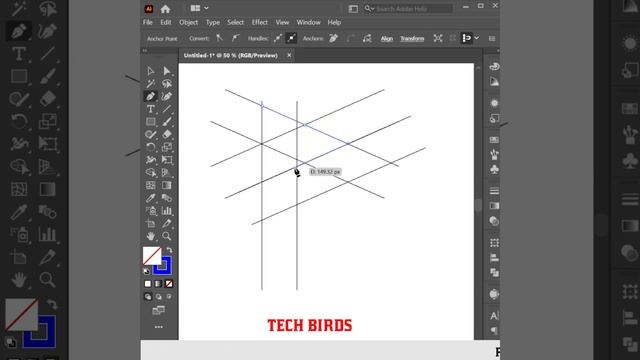640x360 pixels.
Task: Set paint mode to Color
Action: [x=148, y=284]
